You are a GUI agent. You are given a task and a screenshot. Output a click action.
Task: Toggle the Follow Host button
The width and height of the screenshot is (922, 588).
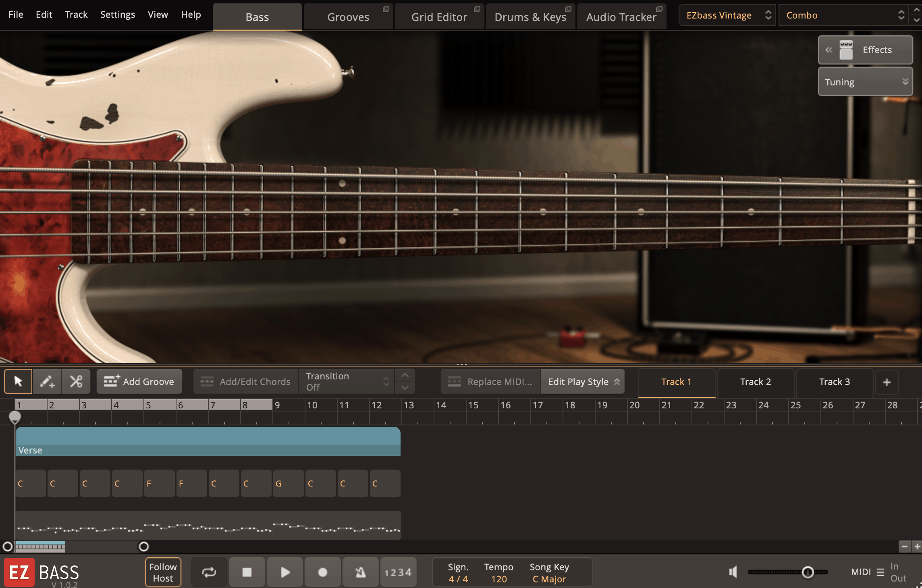pos(163,572)
